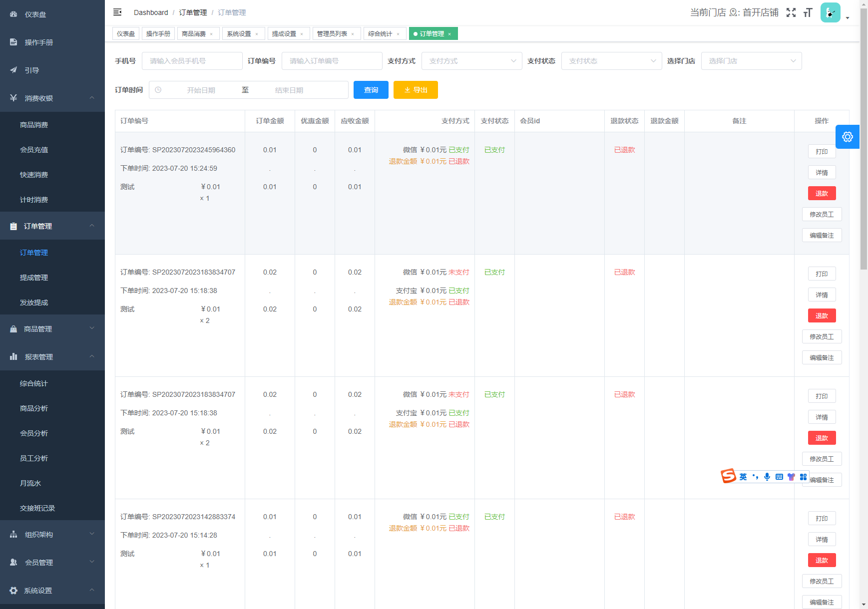Open the avatar dropdown caret
The width and height of the screenshot is (868, 609).
click(x=848, y=18)
